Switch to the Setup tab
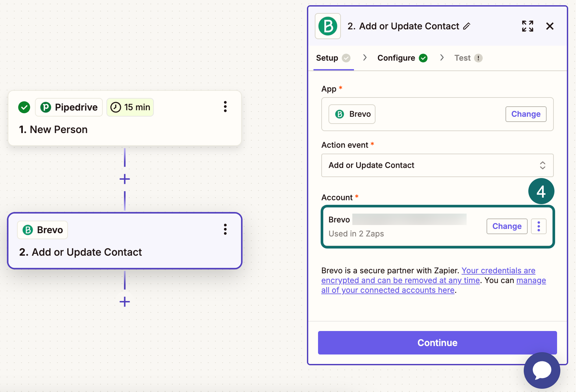 (x=333, y=58)
